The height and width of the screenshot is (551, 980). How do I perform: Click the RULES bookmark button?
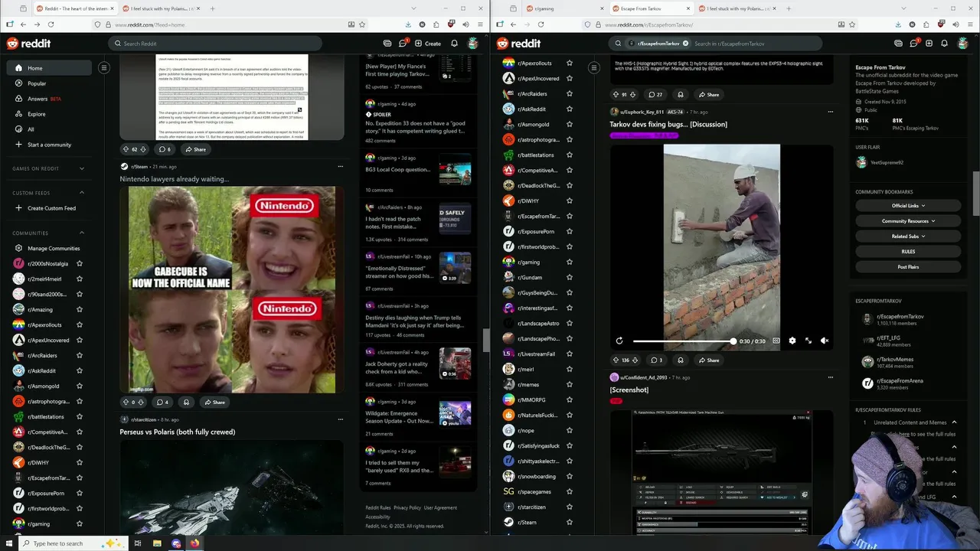tap(908, 252)
